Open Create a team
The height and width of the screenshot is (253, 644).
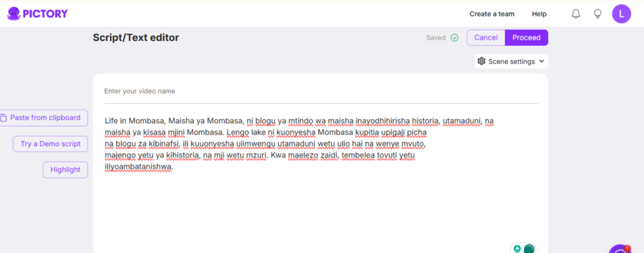(x=492, y=14)
